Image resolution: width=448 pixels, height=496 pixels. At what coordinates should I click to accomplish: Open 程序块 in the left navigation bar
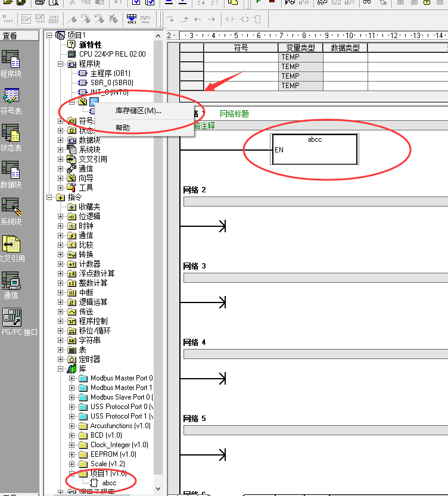click(11, 64)
